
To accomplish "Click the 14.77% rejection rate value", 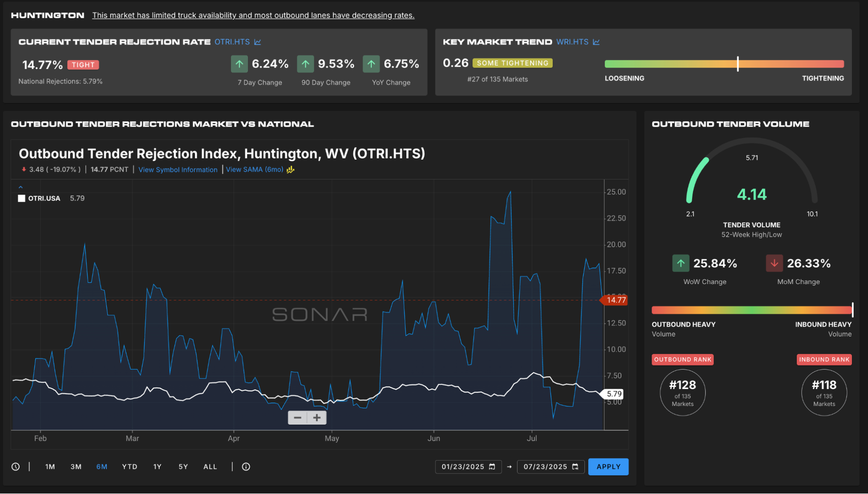I will (42, 65).
